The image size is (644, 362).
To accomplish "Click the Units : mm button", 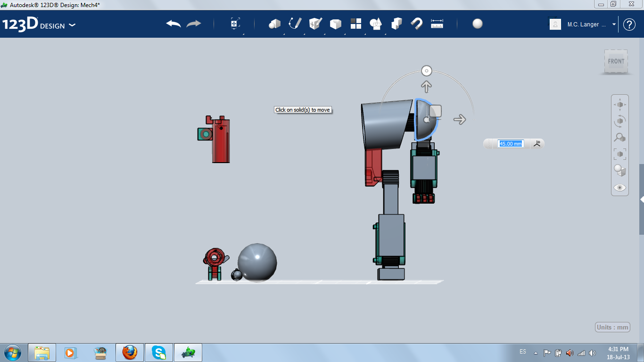I will (612, 327).
